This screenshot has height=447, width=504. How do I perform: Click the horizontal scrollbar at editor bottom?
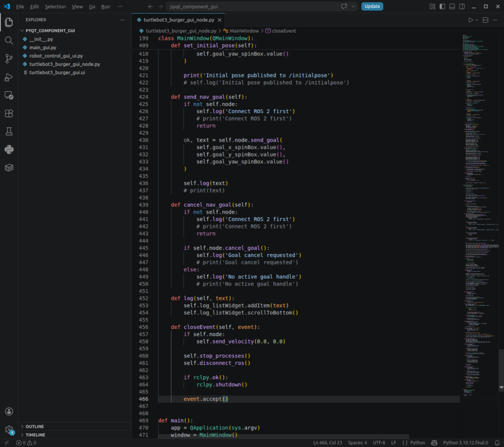tap(283, 437)
